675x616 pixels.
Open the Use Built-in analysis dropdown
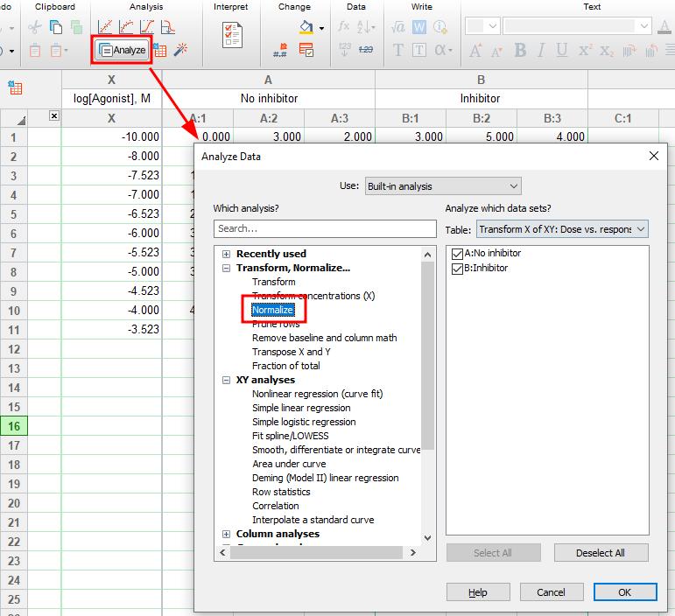coord(443,186)
